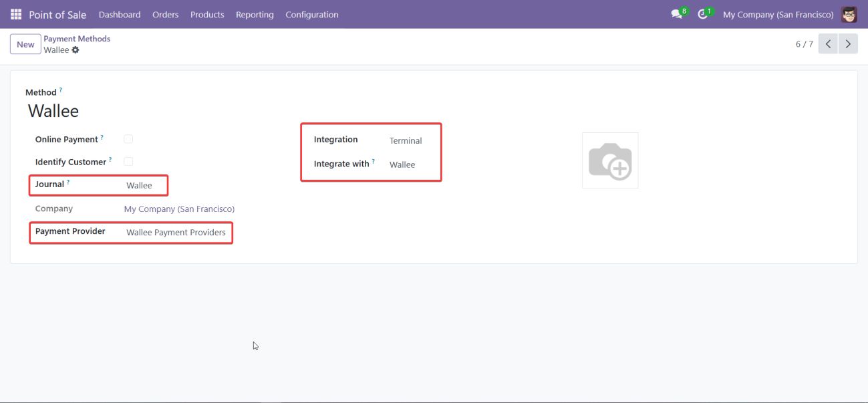868x403 pixels.
Task: Upload image via camera placeholder
Action: (x=609, y=160)
